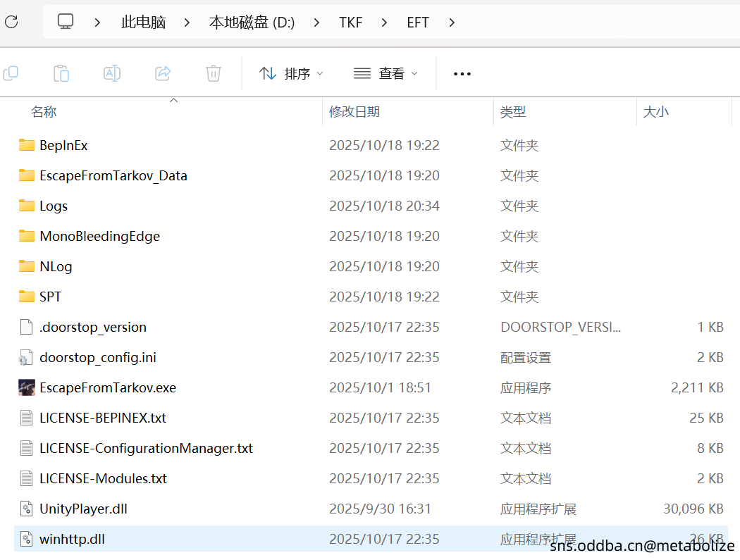Open the 排序 sort dropdown

291,73
